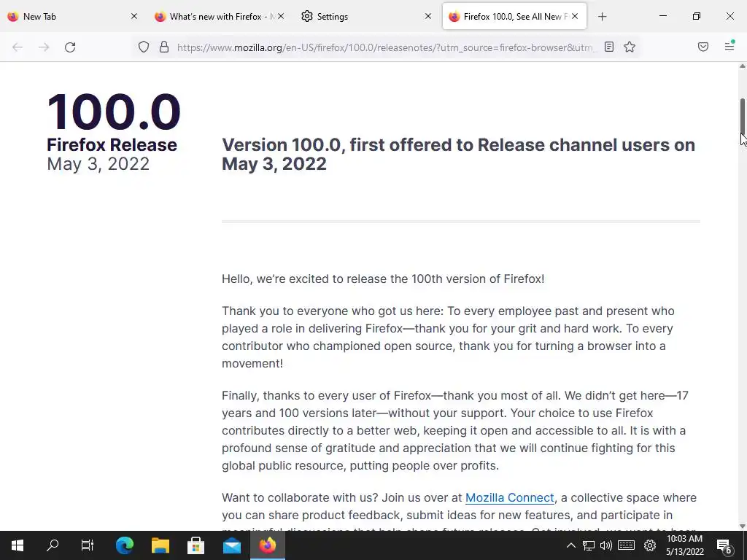Open tracking protection shield icon

(144, 47)
